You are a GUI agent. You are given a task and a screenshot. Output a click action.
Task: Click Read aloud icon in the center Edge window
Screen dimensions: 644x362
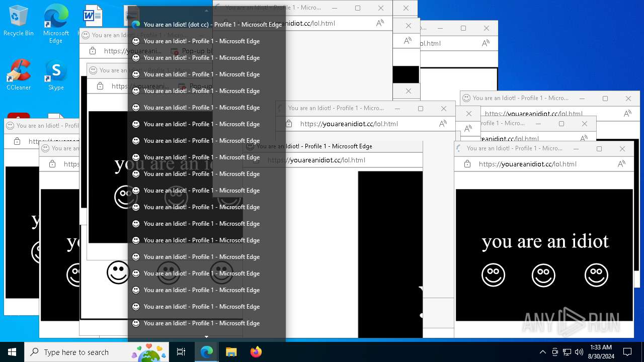(x=443, y=124)
